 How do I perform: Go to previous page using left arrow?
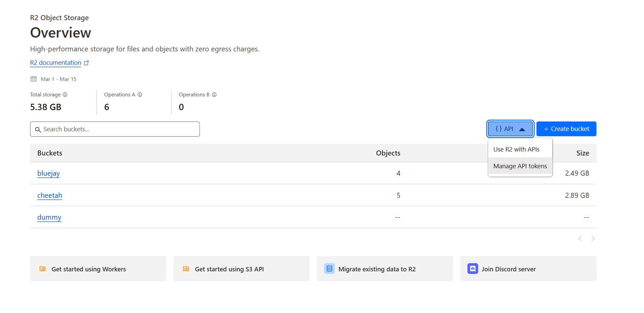(x=580, y=238)
